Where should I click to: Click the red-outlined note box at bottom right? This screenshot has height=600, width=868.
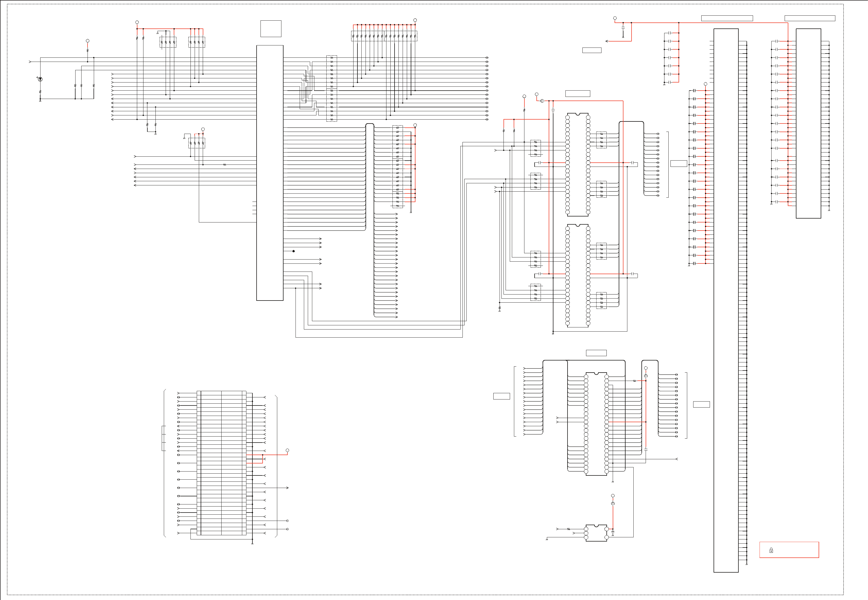click(x=789, y=550)
